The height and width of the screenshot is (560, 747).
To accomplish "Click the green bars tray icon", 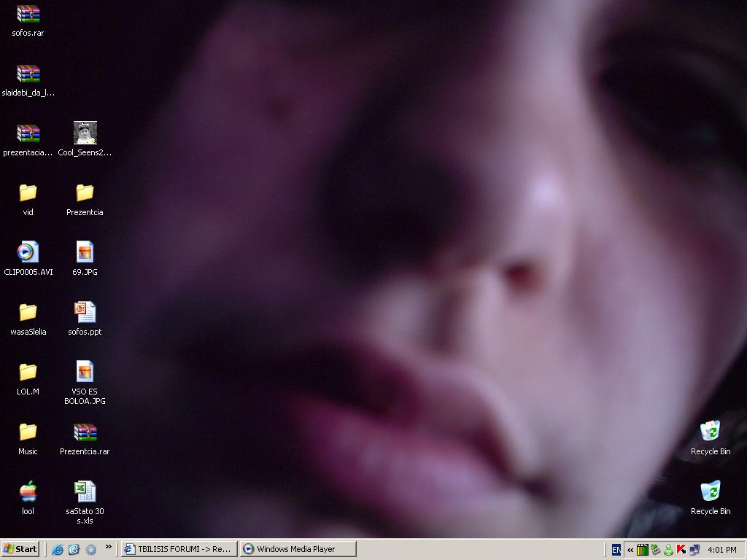I will point(642,550).
